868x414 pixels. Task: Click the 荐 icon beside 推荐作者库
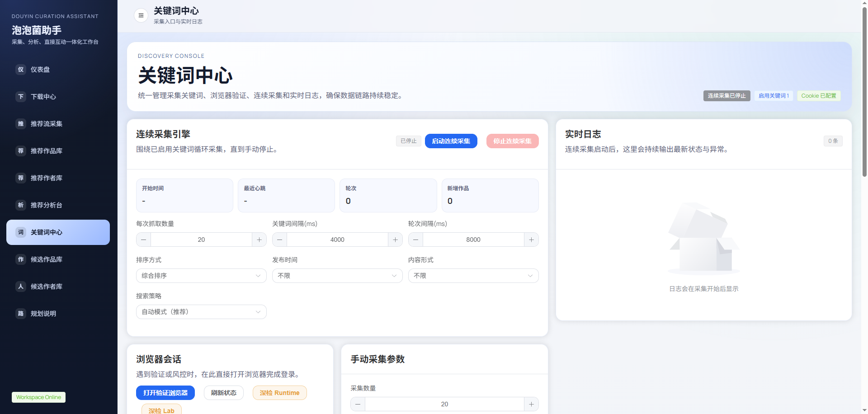click(x=21, y=178)
